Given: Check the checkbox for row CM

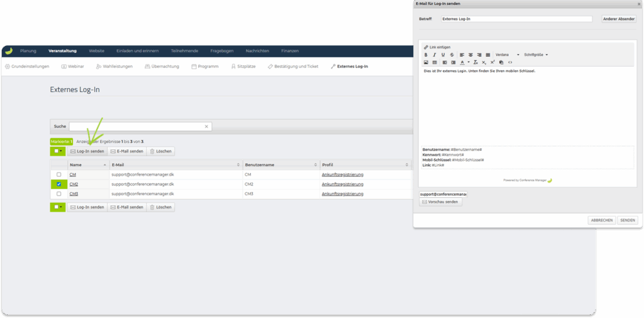Looking at the screenshot, I should click(x=59, y=174).
